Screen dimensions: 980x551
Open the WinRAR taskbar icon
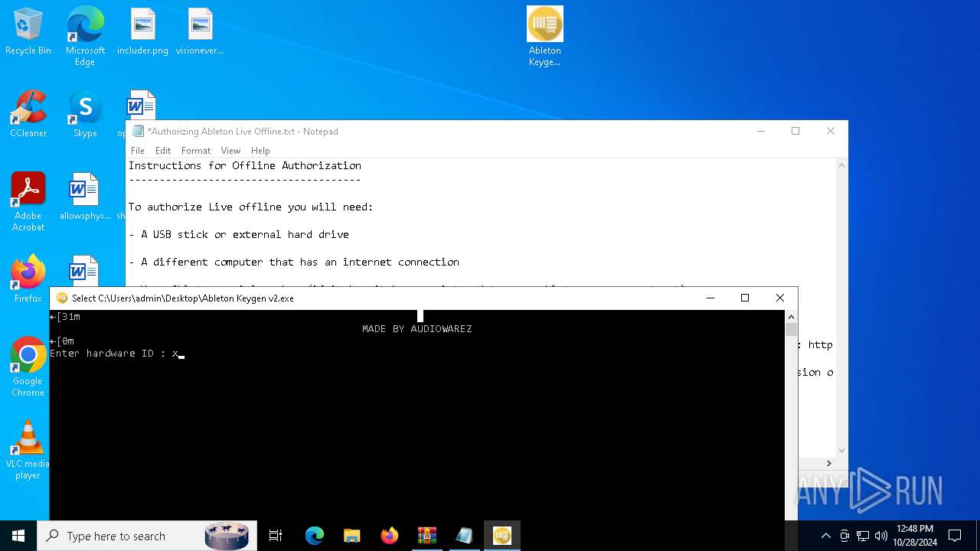[427, 536]
